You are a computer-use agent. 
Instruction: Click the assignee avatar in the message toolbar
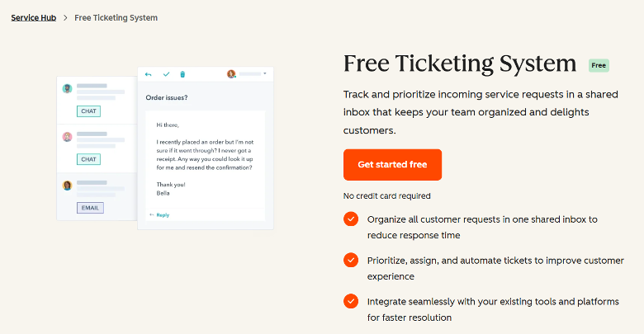(x=231, y=74)
